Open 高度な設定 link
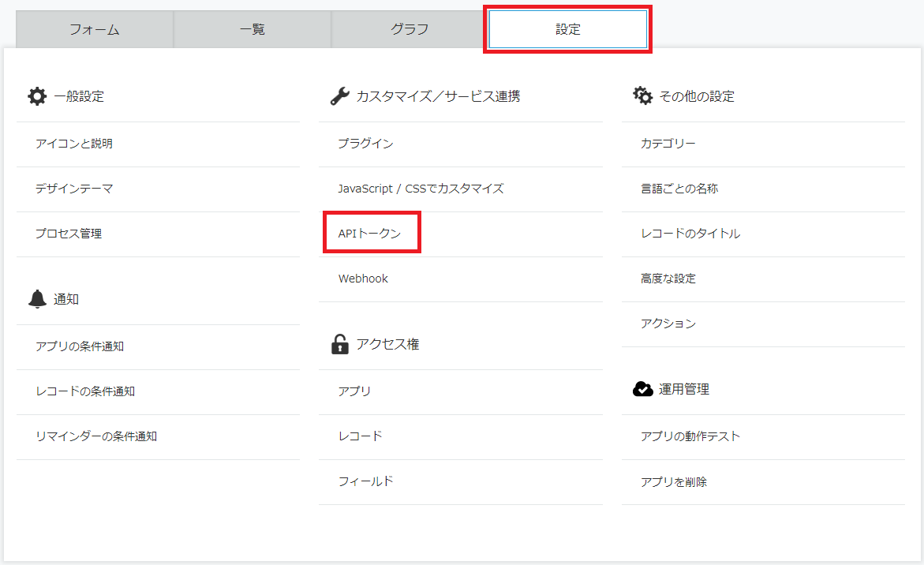 tap(668, 279)
